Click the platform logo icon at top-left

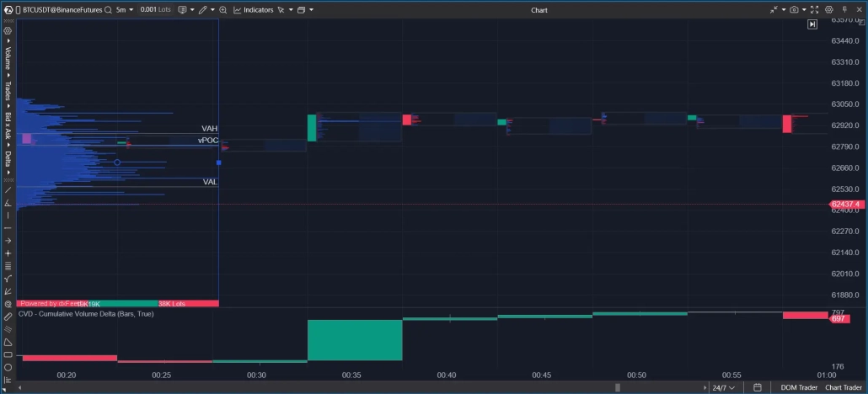pos(8,10)
